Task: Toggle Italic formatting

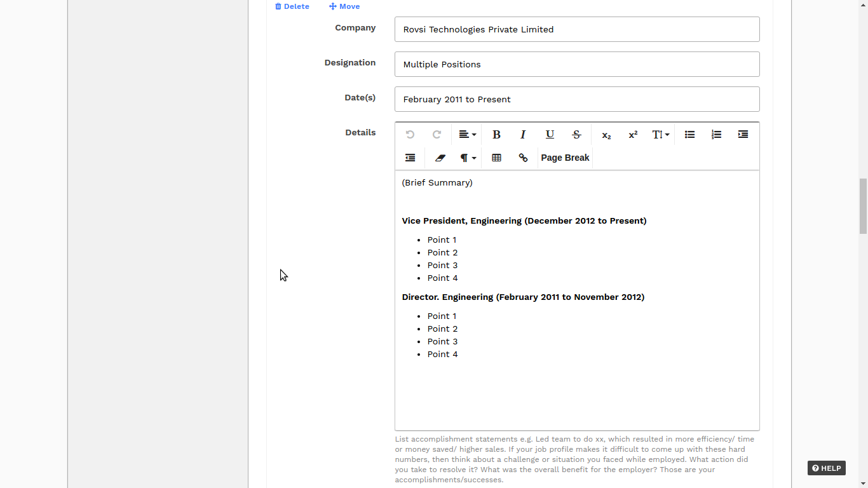Action: point(523,135)
